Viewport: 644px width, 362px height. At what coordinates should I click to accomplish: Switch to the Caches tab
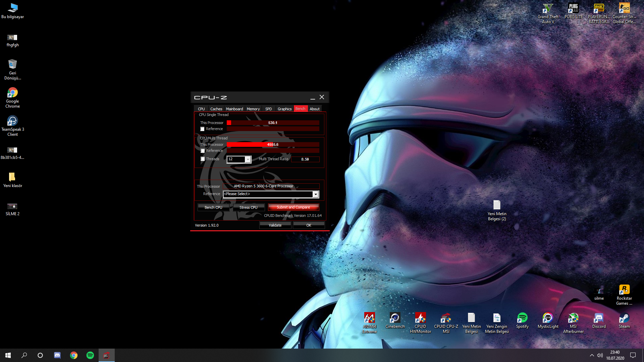click(216, 109)
